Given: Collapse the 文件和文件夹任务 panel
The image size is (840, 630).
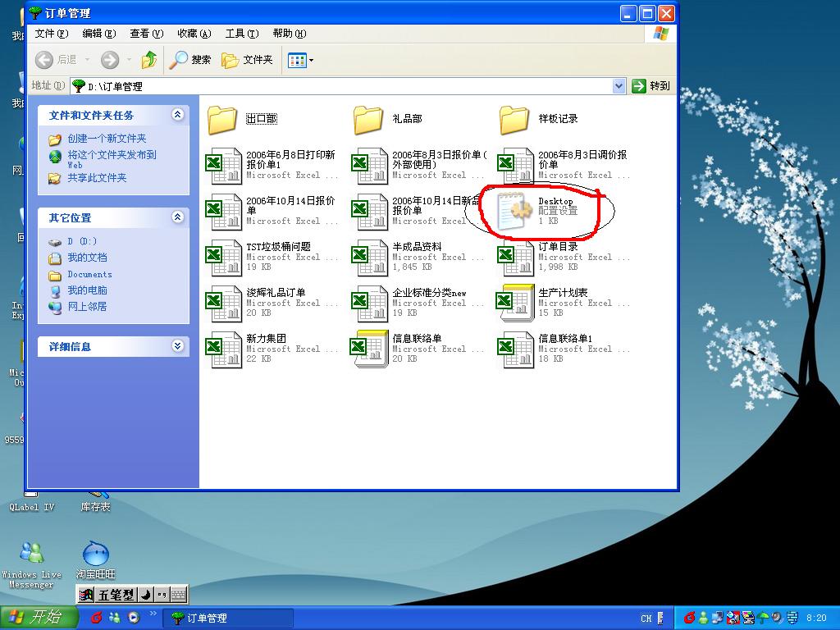Looking at the screenshot, I should point(177,115).
